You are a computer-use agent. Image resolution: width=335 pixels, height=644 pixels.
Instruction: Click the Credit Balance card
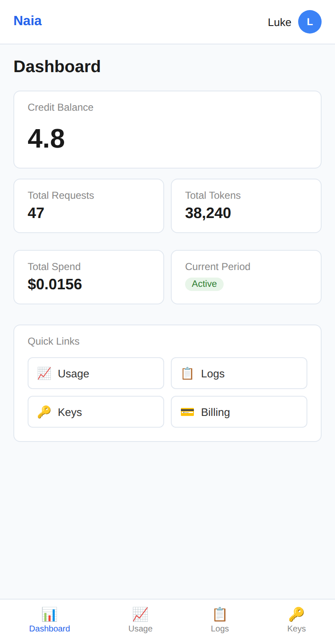(x=167, y=129)
